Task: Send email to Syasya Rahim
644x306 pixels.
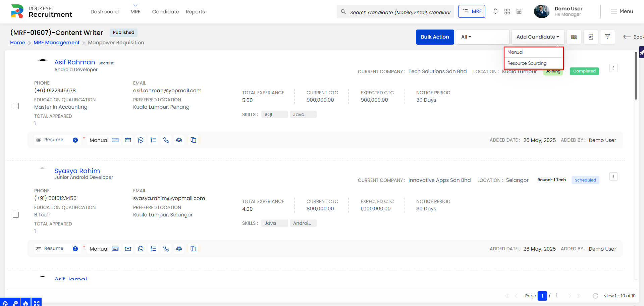Action: (128, 249)
